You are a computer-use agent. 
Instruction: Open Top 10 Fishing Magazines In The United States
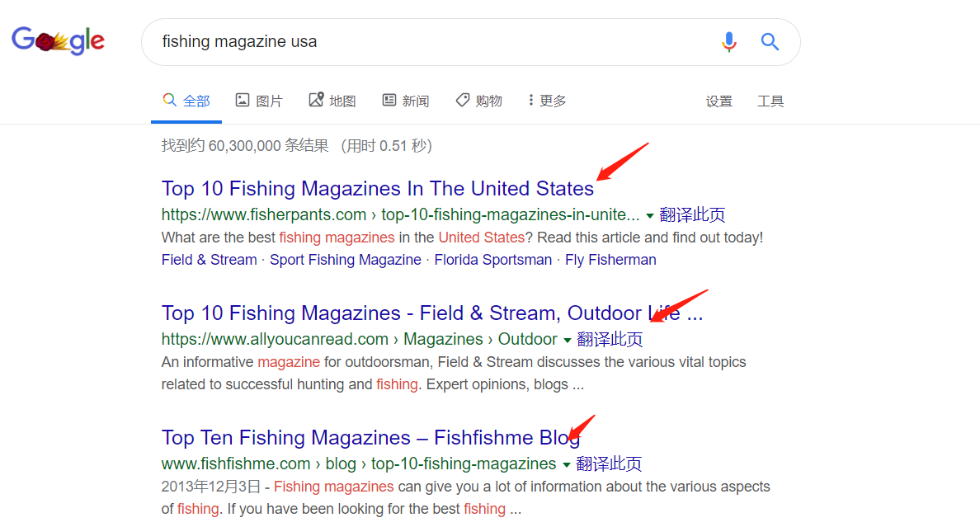coord(378,188)
